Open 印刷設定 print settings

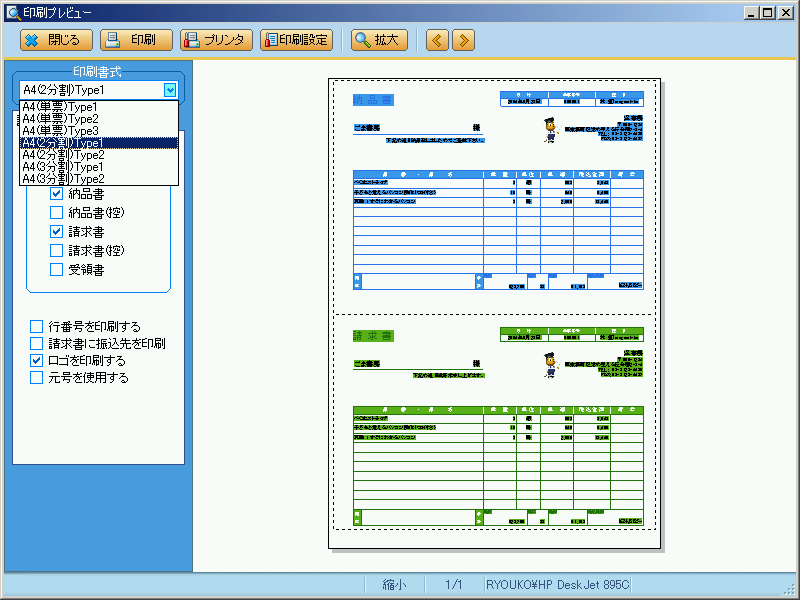tap(296, 40)
